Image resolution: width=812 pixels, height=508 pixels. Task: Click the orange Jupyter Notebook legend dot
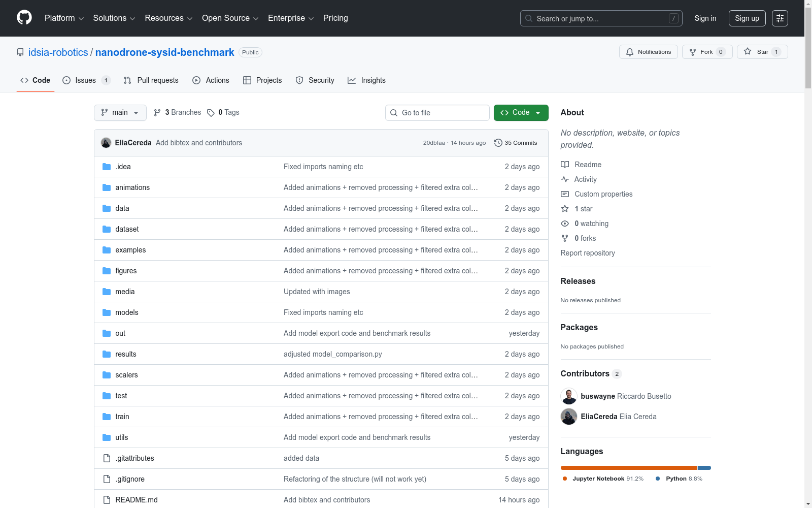[x=565, y=479]
